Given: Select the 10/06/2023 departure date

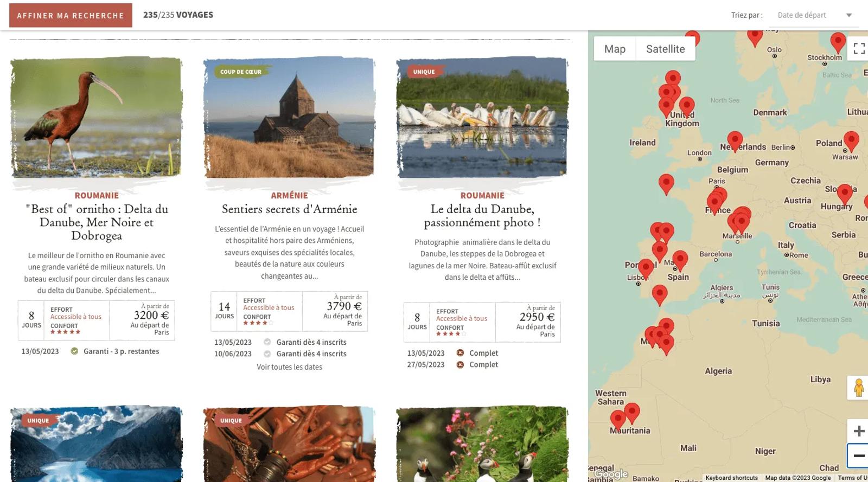Looking at the screenshot, I should [x=233, y=354].
